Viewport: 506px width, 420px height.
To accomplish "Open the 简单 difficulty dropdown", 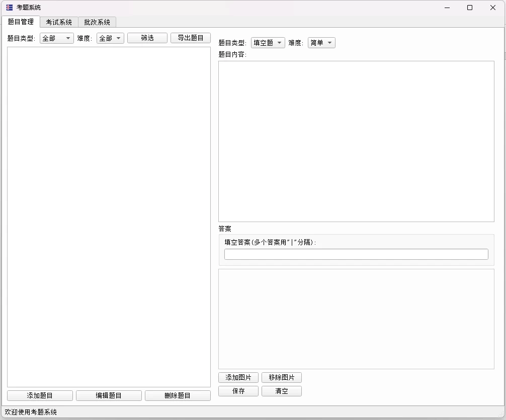I will click(x=321, y=43).
